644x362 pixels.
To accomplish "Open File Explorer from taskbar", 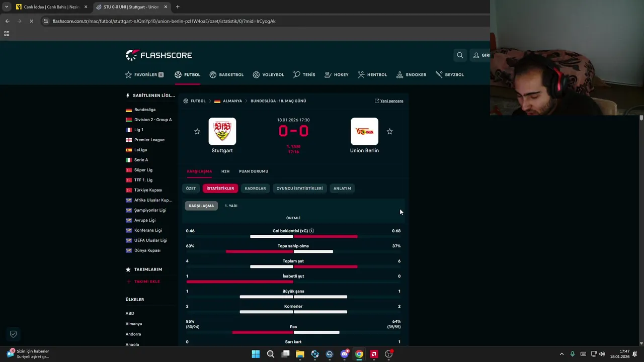I will [300, 354].
